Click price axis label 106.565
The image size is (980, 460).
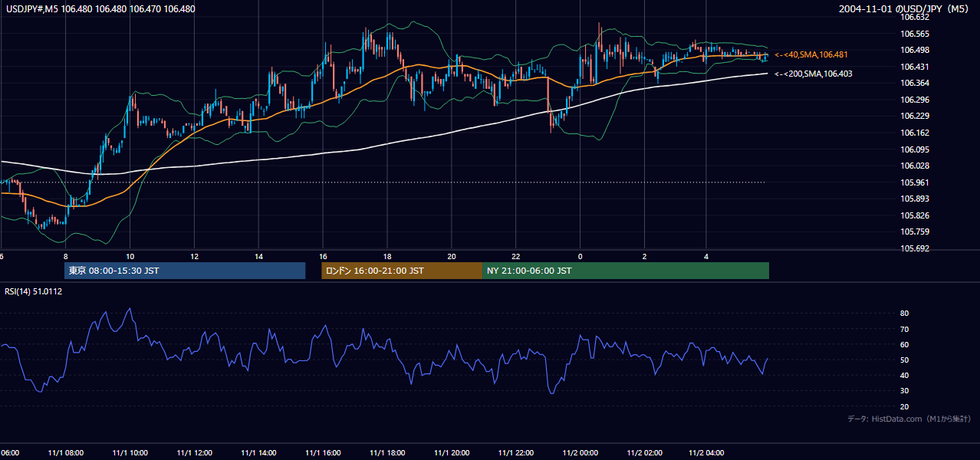(914, 34)
